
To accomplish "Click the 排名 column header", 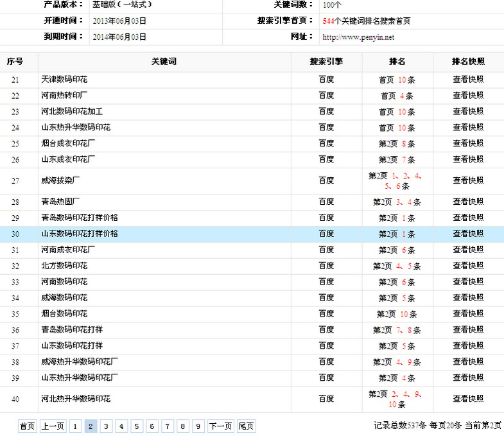I will pos(397,62).
